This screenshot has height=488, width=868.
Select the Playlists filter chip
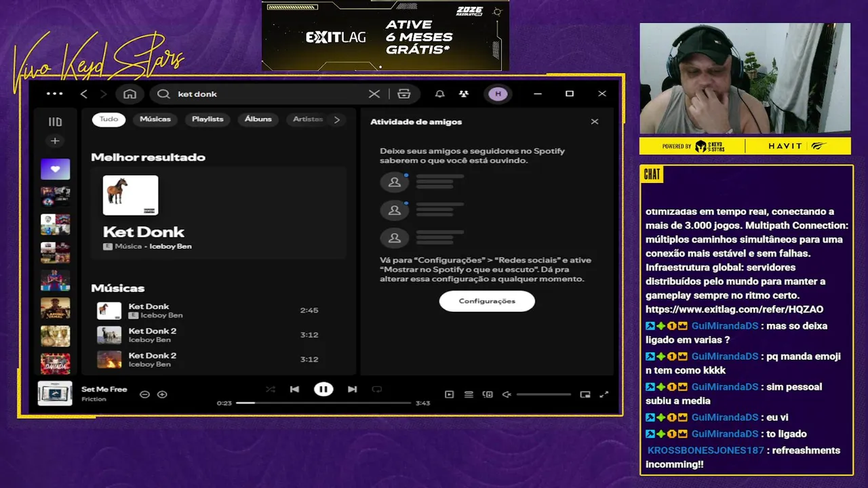[x=208, y=119]
